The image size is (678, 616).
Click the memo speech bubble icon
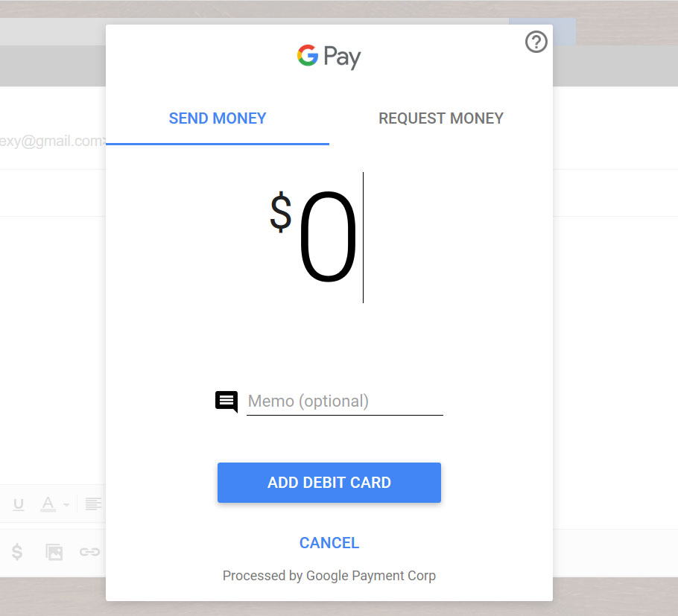[226, 401]
